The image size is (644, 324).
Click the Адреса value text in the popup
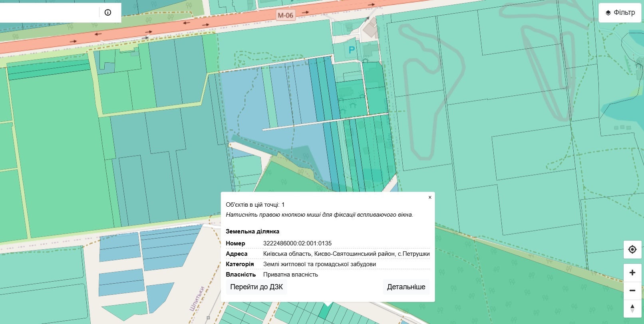point(346,254)
